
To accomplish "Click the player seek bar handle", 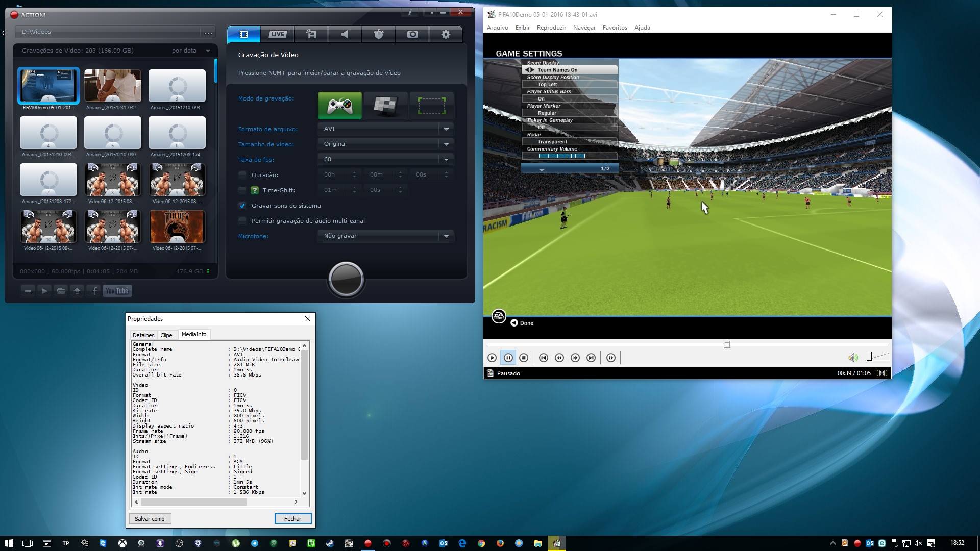I will pyautogui.click(x=727, y=345).
